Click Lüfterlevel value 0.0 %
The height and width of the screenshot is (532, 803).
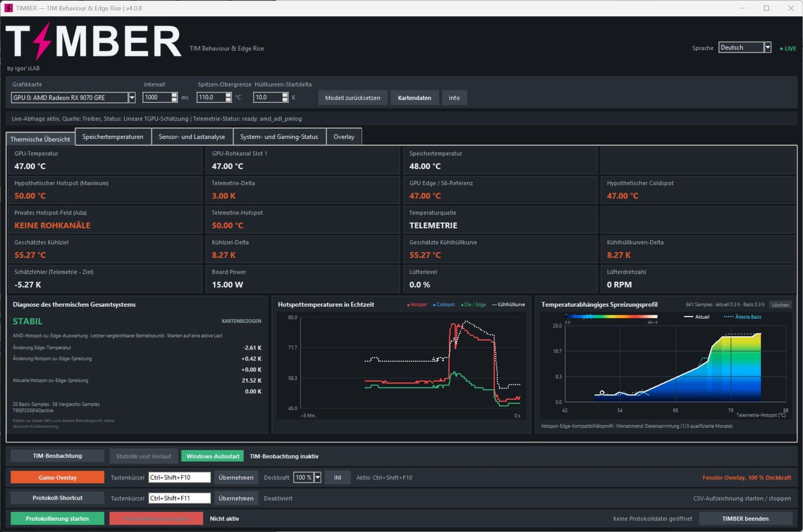[419, 285]
